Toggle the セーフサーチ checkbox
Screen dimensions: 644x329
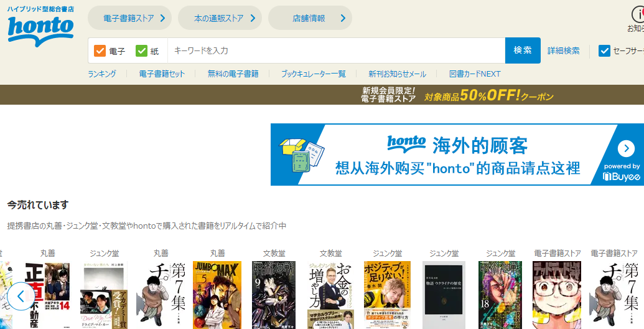[604, 50]
